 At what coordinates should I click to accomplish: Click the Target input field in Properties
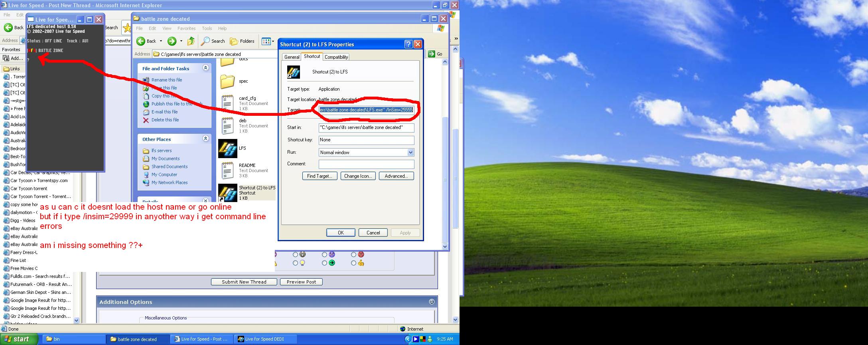coord(366,109)
